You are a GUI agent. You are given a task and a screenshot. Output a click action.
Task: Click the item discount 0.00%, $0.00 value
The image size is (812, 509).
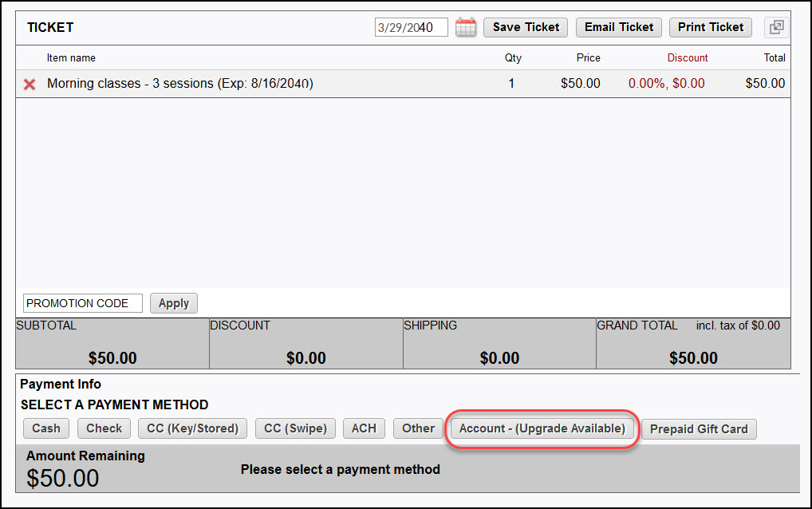point(666,84)
